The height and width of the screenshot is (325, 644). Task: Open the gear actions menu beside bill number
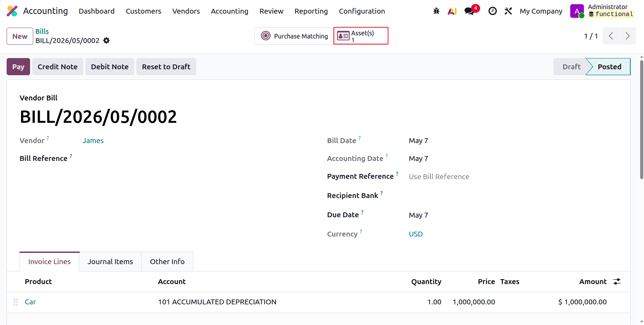click(x=107, y=41)
